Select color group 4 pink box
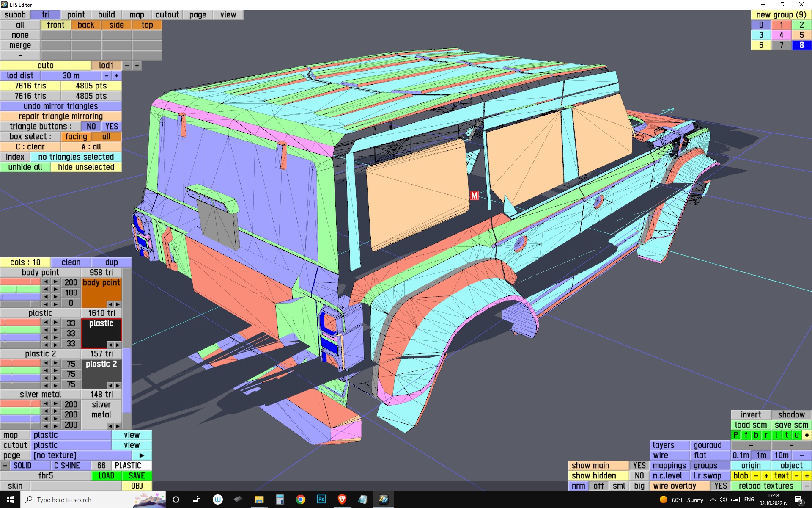 pyautogui.click(x=781, y=35)
